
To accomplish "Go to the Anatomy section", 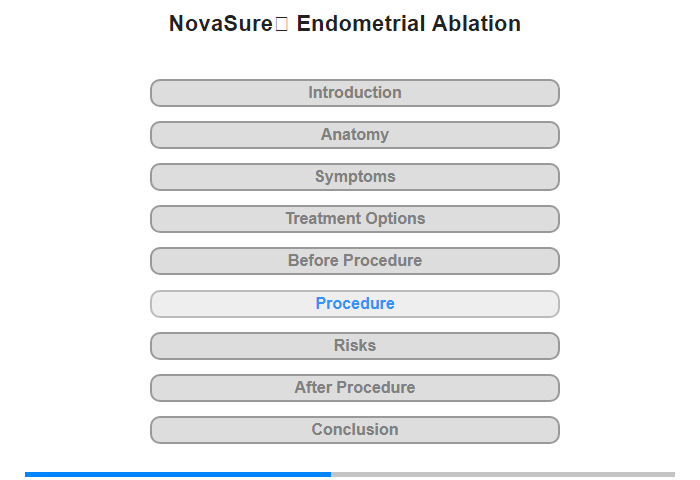I will point(355,135).
